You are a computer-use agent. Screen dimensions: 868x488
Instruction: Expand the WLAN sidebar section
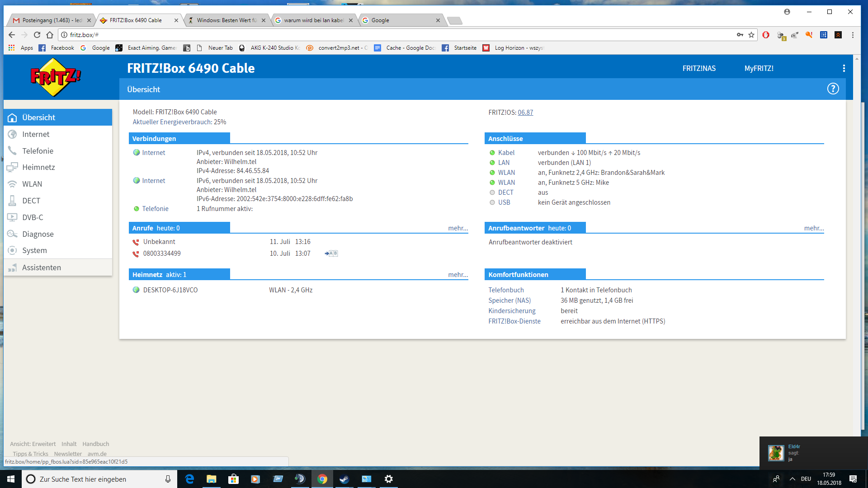coord(32,184)
